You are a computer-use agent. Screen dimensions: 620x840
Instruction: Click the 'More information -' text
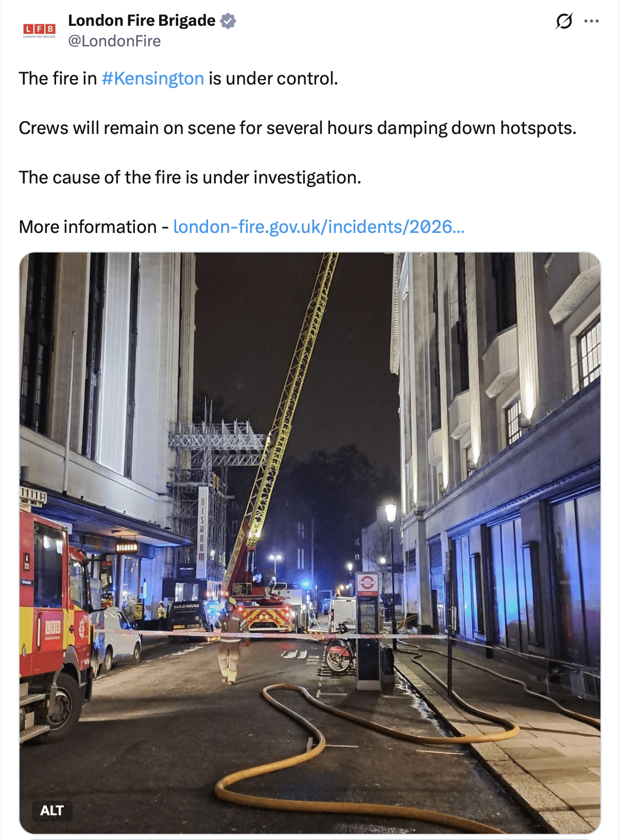point(94,227)
